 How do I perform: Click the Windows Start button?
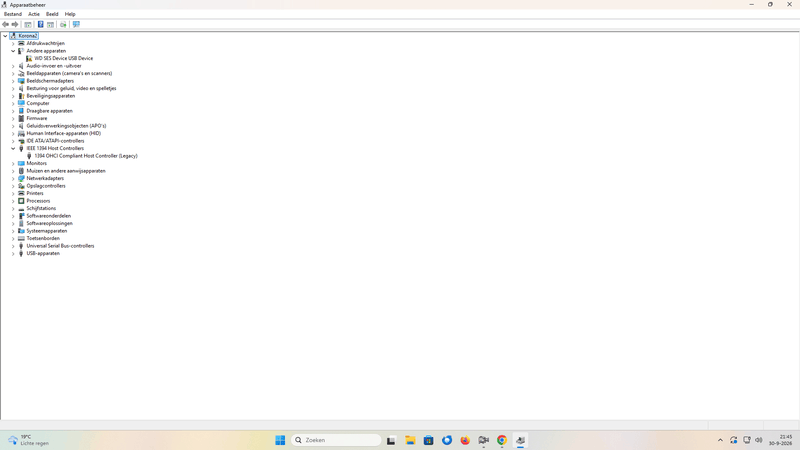point(280,440)
